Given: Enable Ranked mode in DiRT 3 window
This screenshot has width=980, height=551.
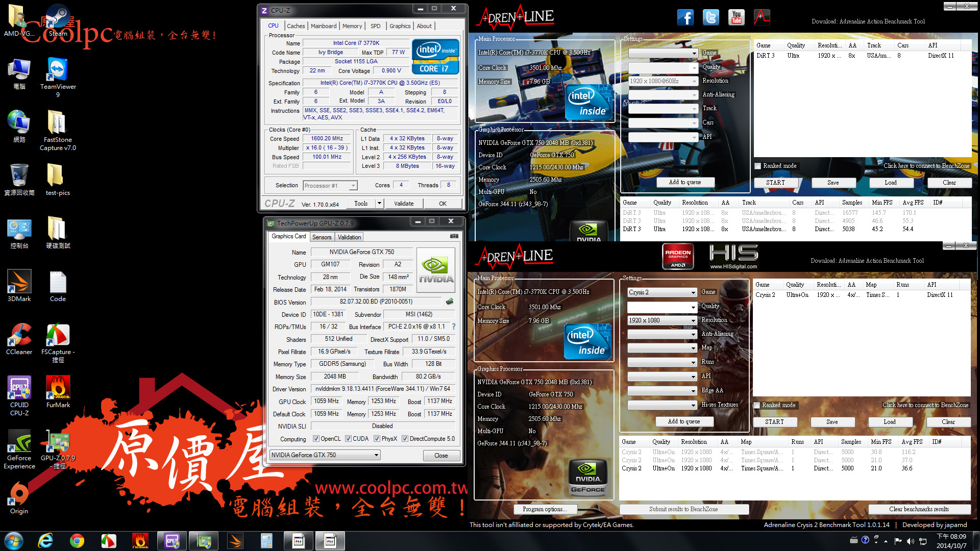Looking at the screenshot, I should coord(758,166).
